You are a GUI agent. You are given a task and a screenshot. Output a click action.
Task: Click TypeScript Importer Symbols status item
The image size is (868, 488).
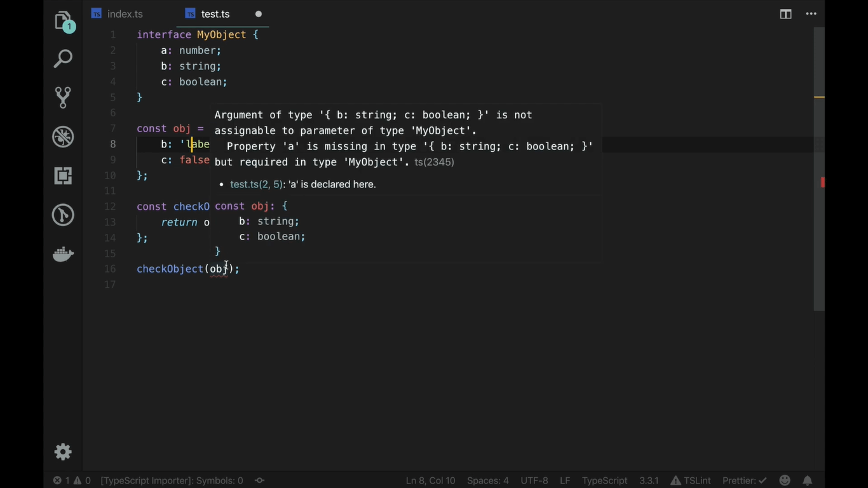click(172, 480)
